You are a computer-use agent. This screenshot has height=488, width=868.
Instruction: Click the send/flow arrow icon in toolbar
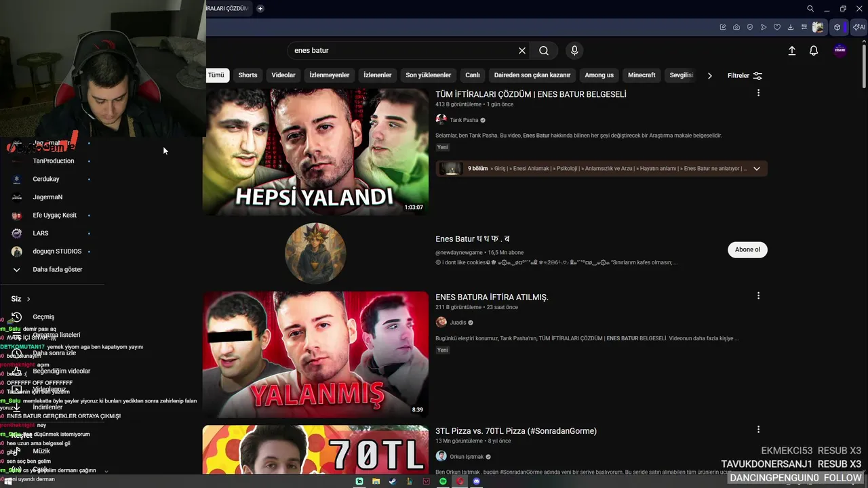tap(764, 27)
